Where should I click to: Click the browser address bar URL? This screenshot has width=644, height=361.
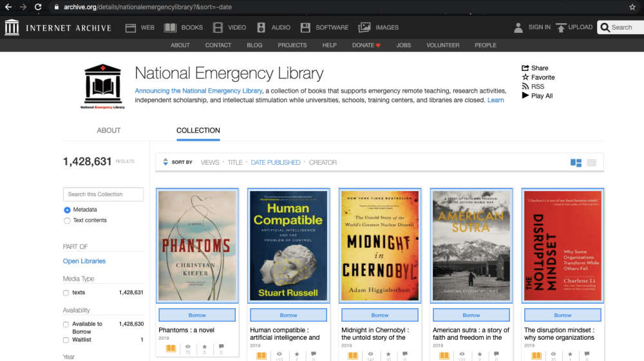click(147, 7)
